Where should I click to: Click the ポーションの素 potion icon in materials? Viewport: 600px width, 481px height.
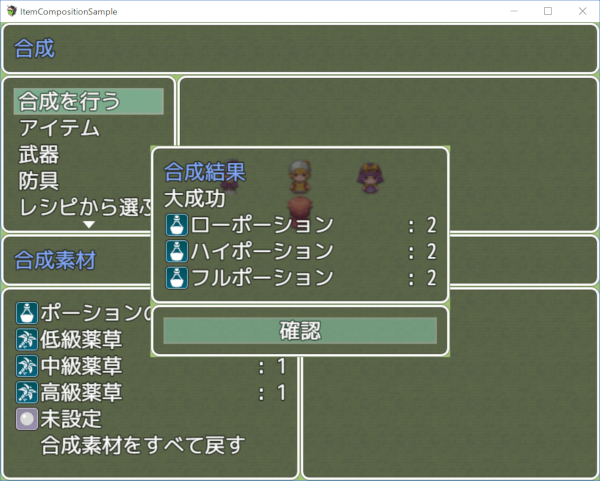pyautogui.click(x=27, y=313)
